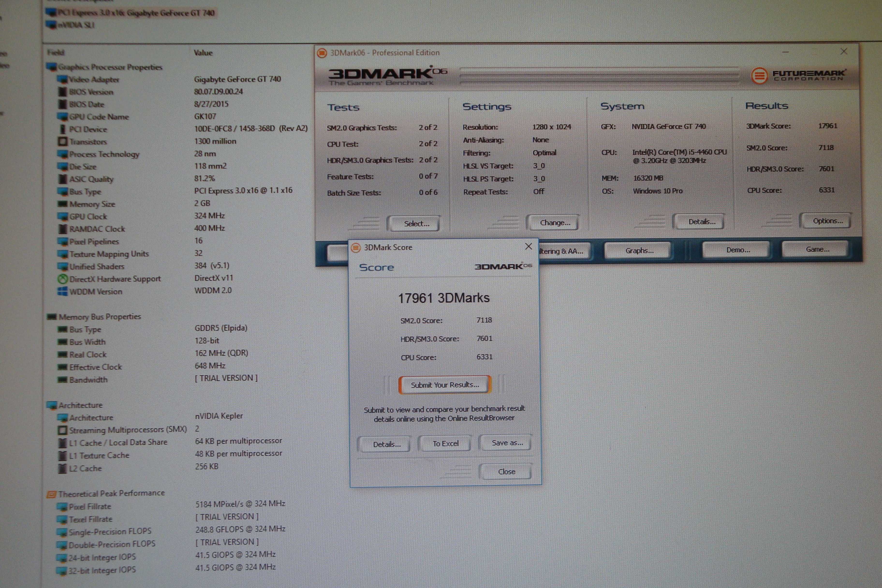Viewport: 882px width, 588px height.
Task: Click the ASIC Quality icon
Action: (63, 179)
